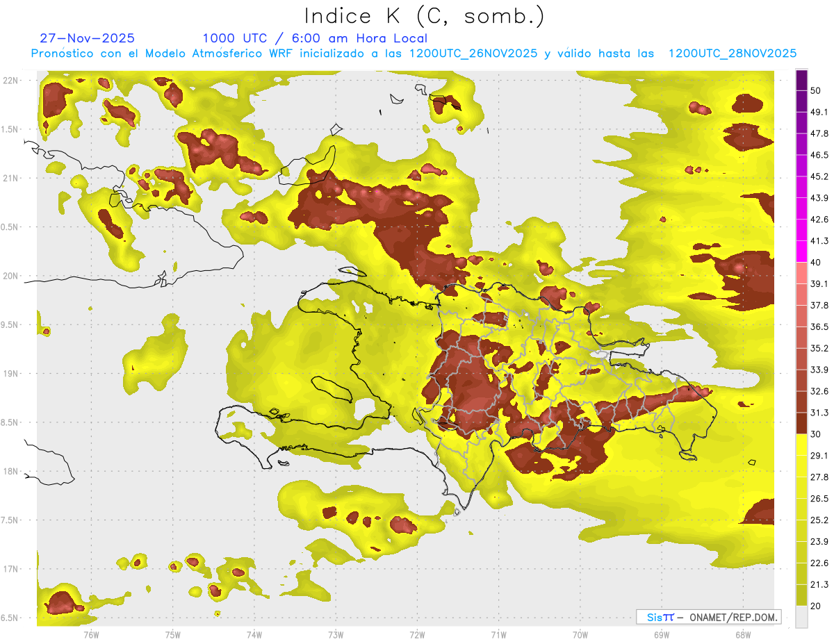Click the color bar value "41.3"

coord(819,241)
